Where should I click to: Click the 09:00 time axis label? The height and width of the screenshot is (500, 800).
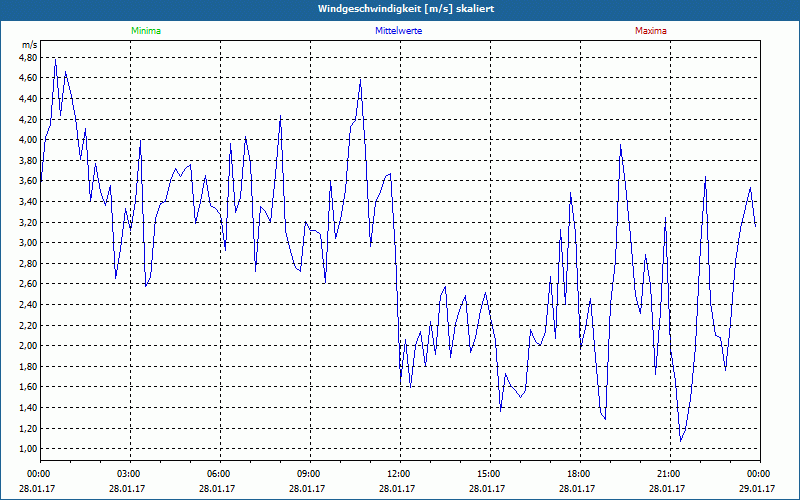click(x=308, y=474)
